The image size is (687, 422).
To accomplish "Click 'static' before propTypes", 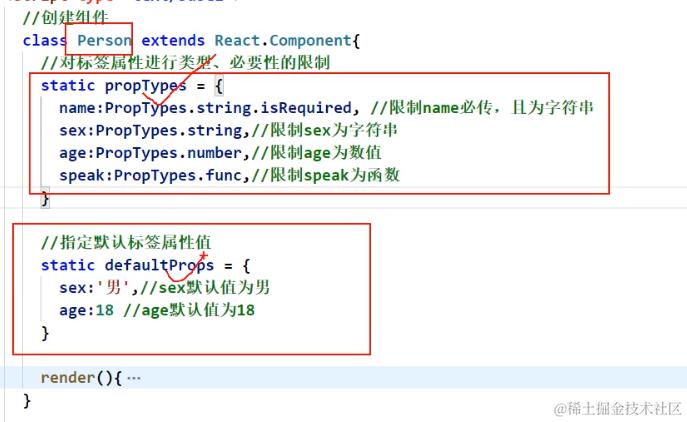I will (68, 85).
